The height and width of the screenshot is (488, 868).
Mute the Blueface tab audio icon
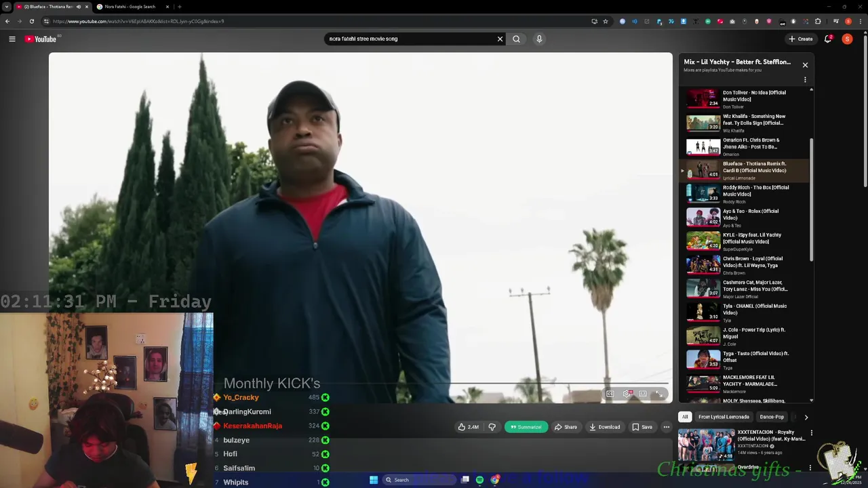pos(79,7)
